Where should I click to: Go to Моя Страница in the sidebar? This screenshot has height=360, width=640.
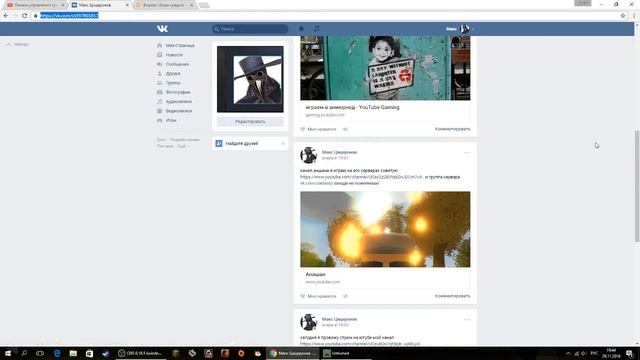click(x=180, y=46)
